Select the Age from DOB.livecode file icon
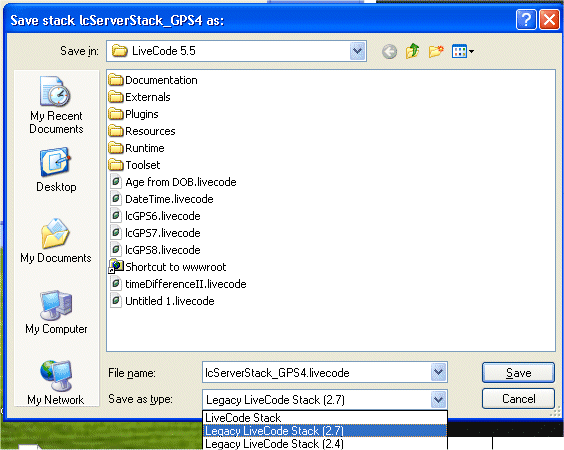Image resolution: width=564 pixels, height=450 pixels. tap(116, 181)
